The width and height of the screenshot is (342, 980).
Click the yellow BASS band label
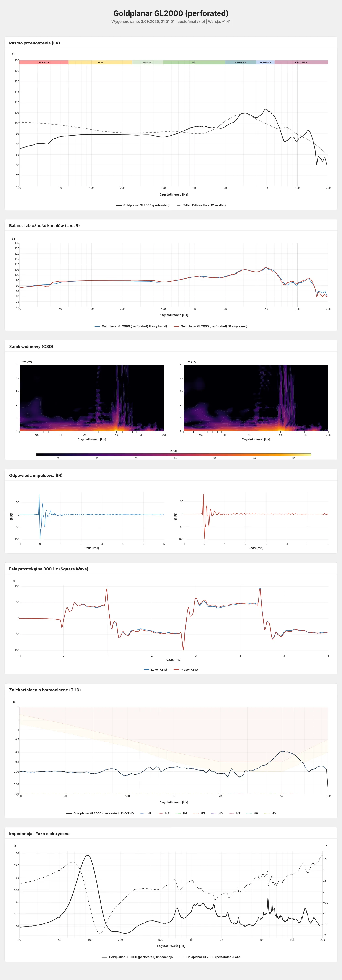click(100, 62)
